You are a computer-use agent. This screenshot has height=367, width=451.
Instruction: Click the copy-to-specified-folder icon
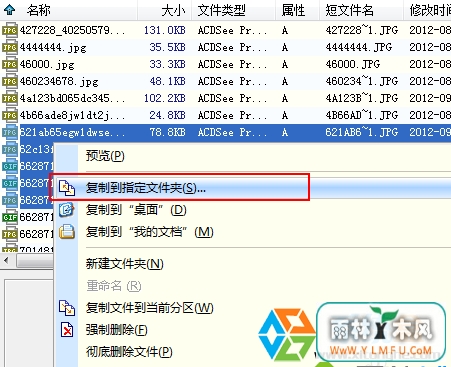67,188
